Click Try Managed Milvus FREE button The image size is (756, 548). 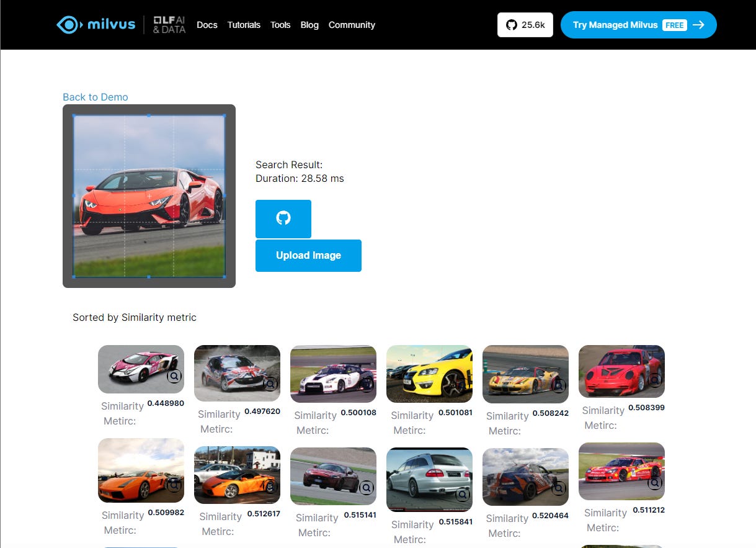[x=639, y=25]
